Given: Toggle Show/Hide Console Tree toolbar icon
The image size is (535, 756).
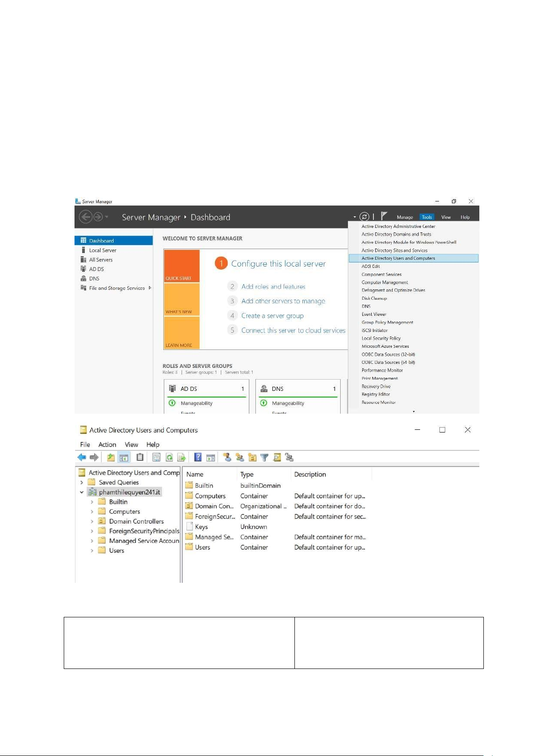Looking at the screenshot, I should (124, 457).
